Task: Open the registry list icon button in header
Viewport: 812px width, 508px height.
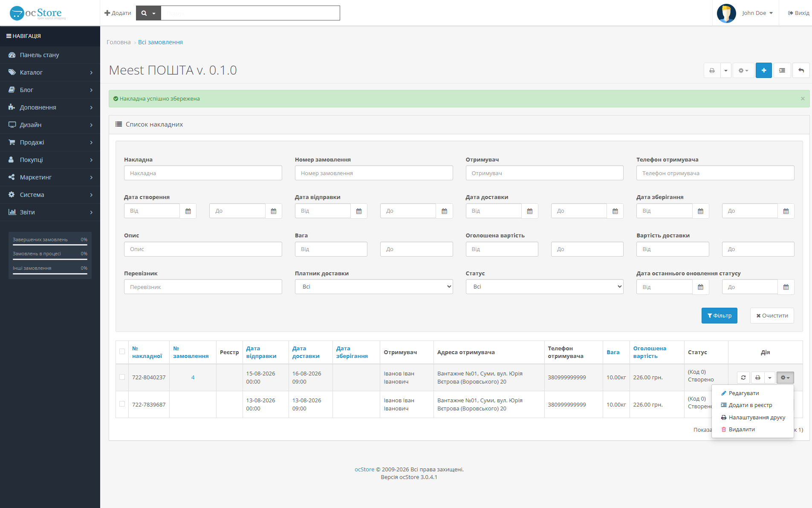Action: click(782, 70)
